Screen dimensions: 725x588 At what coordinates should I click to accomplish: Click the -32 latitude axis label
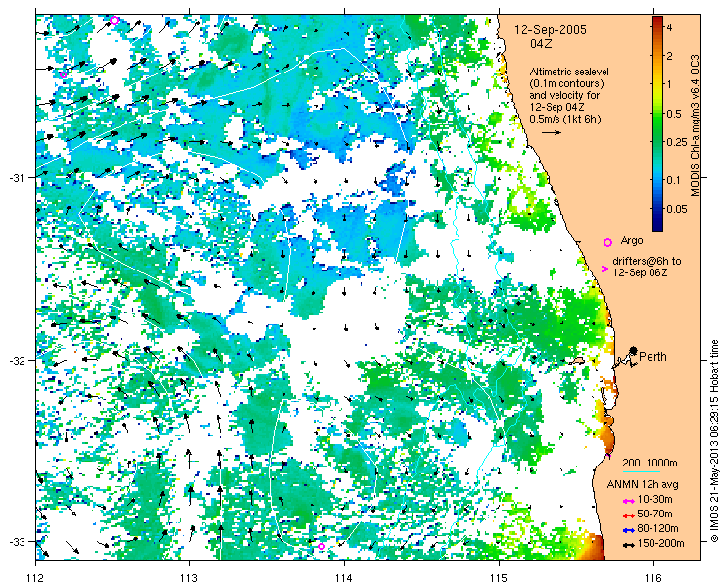pos(18,360)
